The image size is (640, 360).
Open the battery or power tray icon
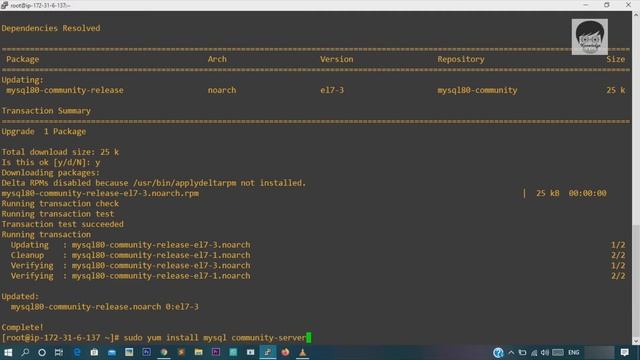(522, 353)
